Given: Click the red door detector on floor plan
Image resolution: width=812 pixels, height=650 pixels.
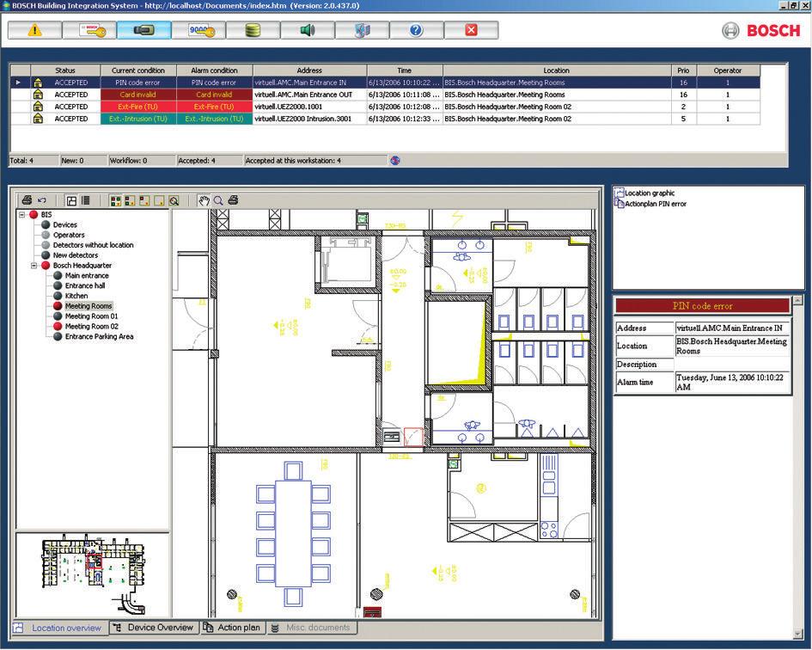Looking at the screenshot, I should (x=414, y=437).
